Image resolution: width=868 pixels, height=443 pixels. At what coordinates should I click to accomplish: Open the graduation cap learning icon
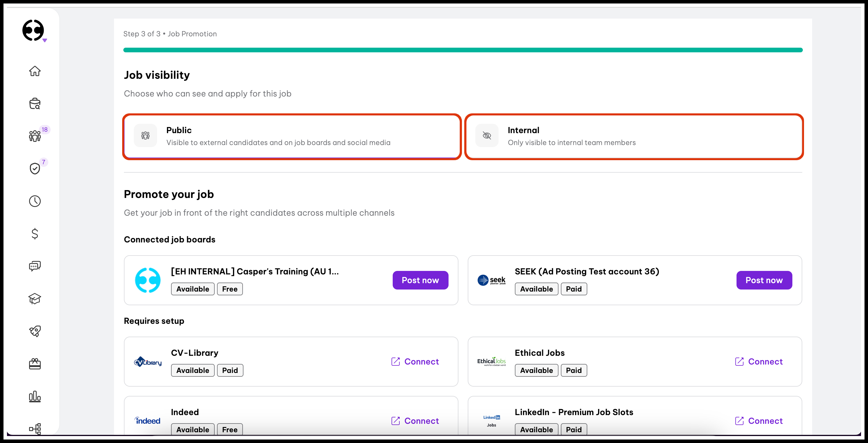tap(35, 298)
